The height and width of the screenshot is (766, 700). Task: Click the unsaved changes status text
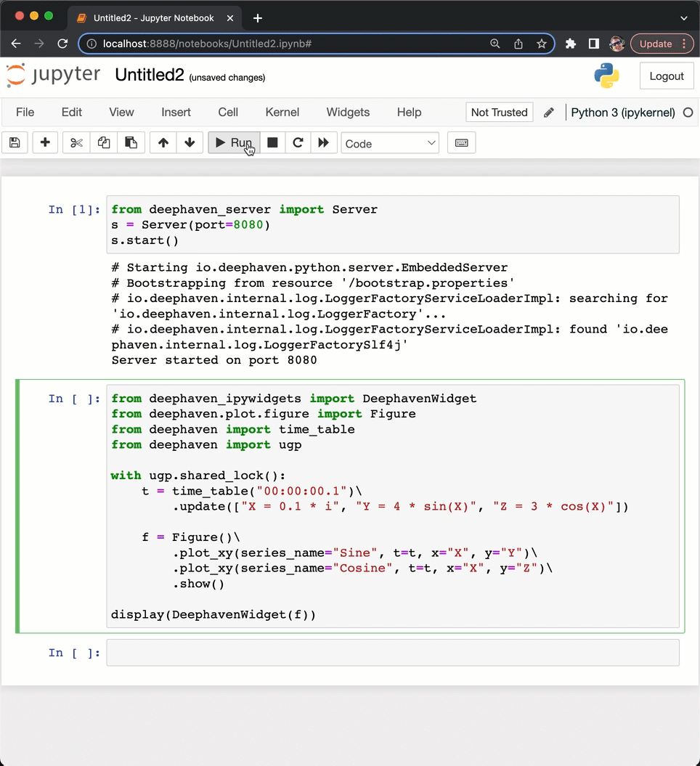(x=227, y=78)
